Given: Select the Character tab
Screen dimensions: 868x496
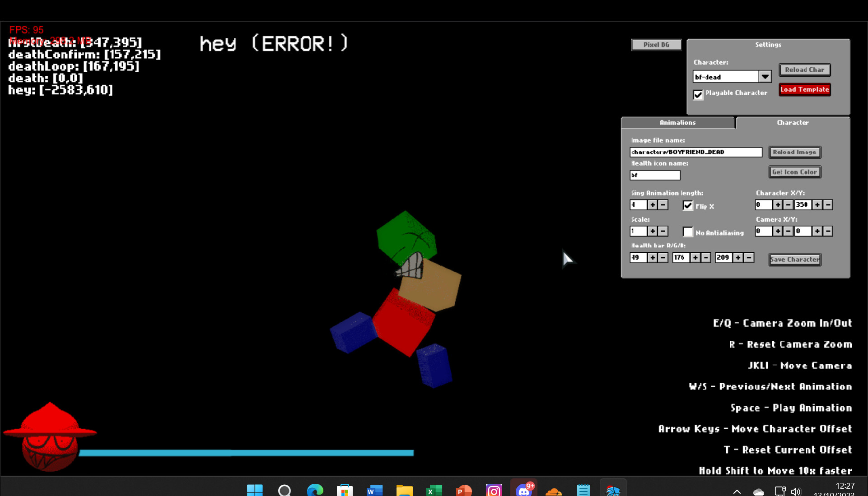Looking at the screenshot, I should click(x=793, y=123).
